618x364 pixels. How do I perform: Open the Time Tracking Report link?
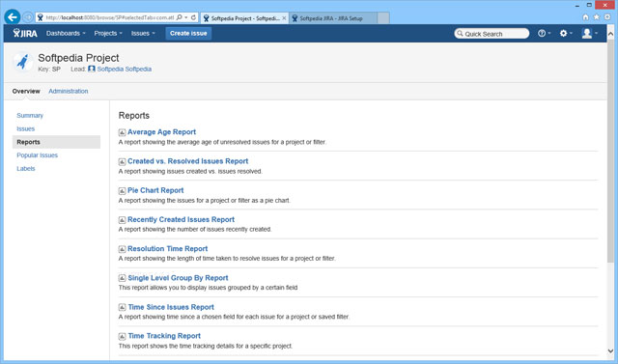164,336
